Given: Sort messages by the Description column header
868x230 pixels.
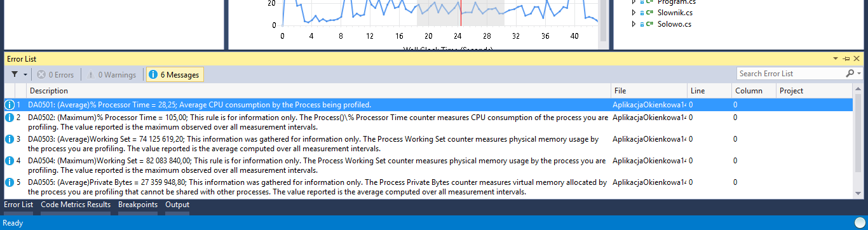Looking at the screenshot, I should (318, 91).
